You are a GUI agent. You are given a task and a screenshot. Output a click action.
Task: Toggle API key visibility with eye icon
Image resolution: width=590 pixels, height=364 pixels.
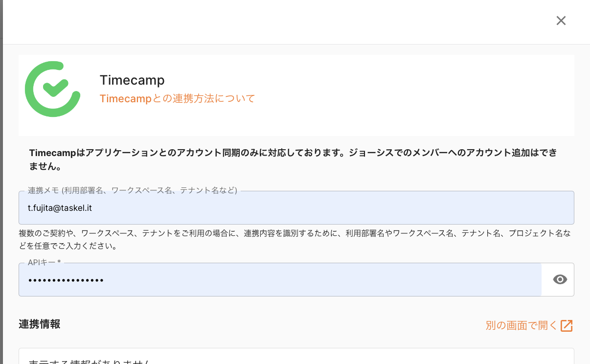[560, 279]
